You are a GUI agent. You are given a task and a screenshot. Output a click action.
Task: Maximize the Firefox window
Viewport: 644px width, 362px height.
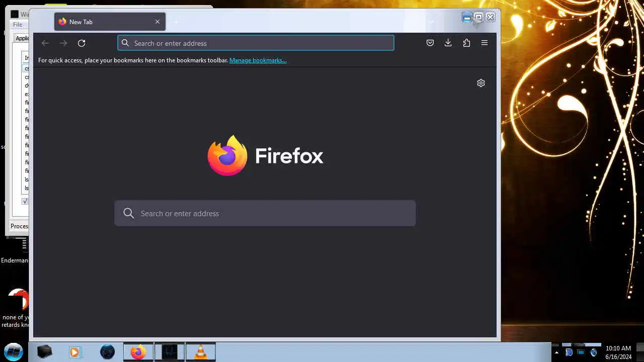tap(478, 17)
